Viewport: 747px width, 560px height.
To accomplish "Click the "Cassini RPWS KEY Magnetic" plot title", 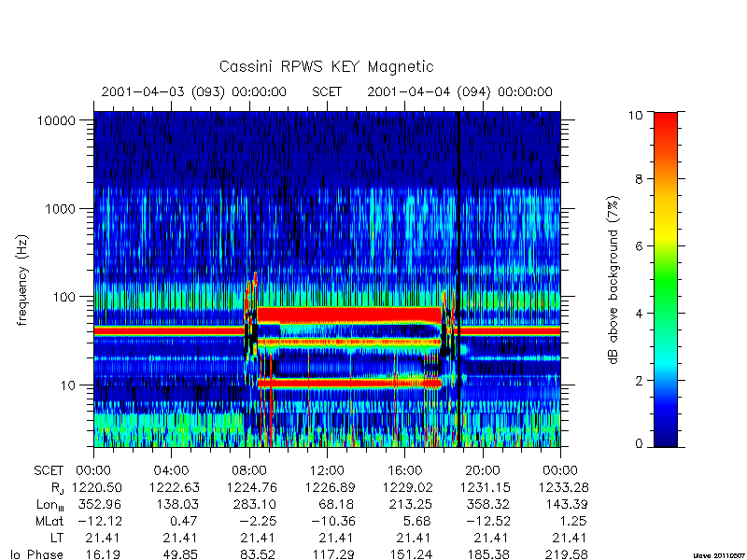I will pyautogui.click(x=326, y=66).
